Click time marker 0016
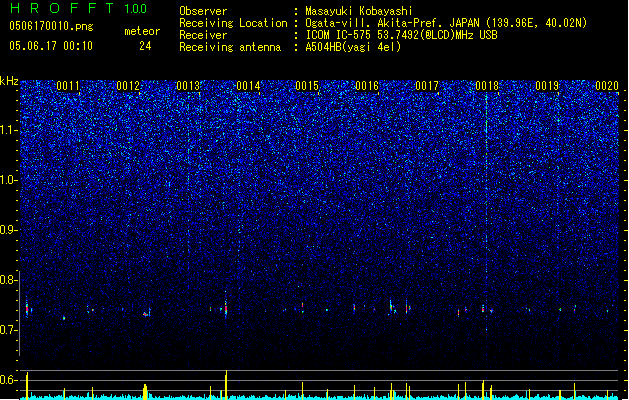Viewport: 629px width, 400px height. click(x=367, y=86)
